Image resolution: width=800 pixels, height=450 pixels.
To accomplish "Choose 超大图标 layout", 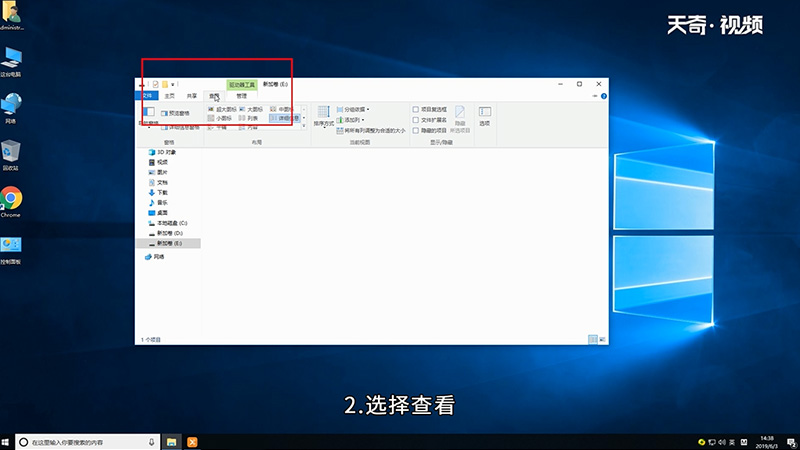I will pyautogui.click(x=222, y=109).
